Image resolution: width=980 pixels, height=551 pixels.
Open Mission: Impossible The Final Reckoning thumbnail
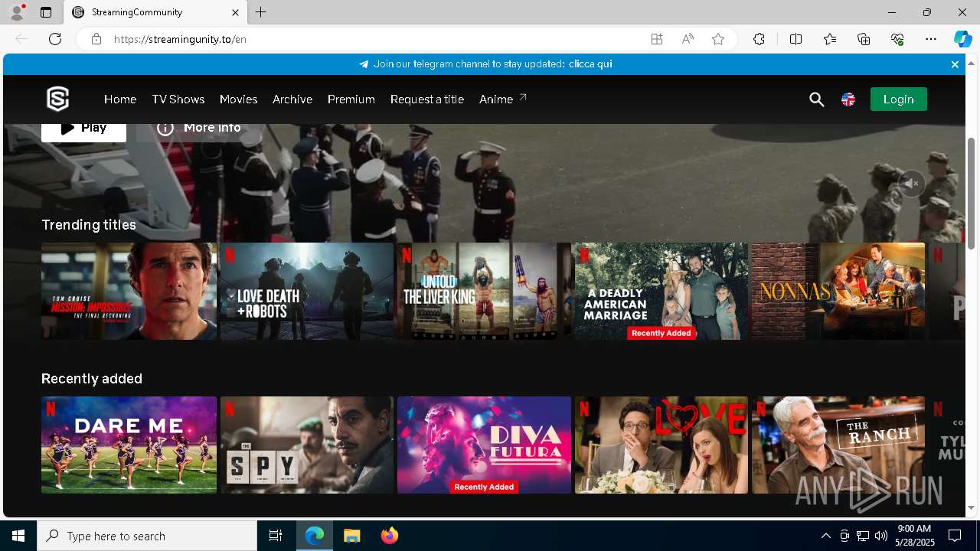(x=129, y=291)
